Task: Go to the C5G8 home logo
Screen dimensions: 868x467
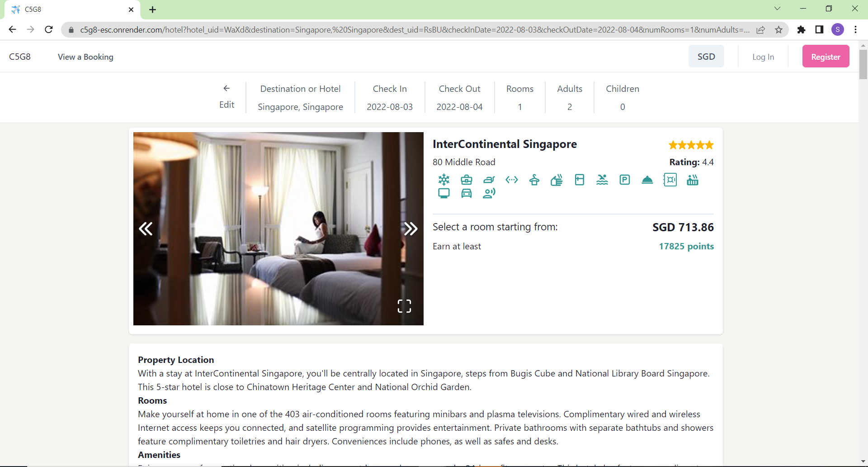Action: [x=20, y=57]
